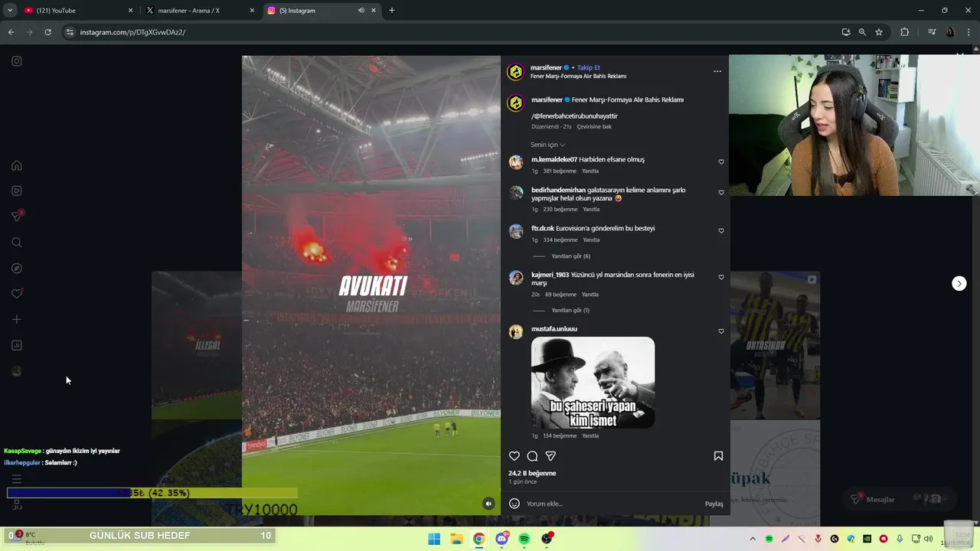Like kajmeri_1903's comment

pyautogui.click(x=721, y=278)
